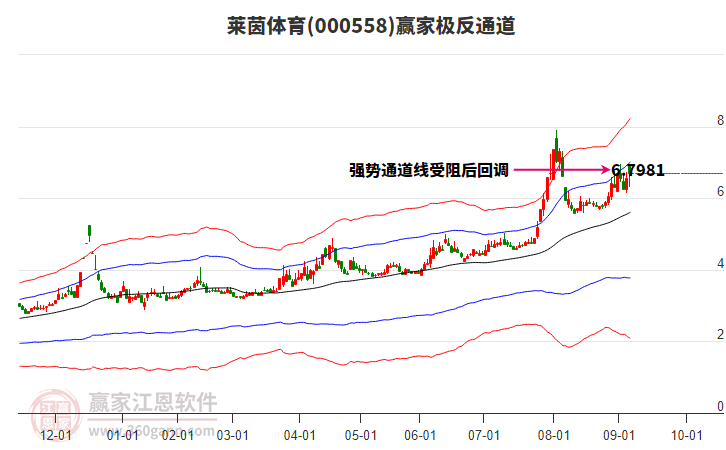Click the y-axis value 0
The image size is (726, 450).
720,406
